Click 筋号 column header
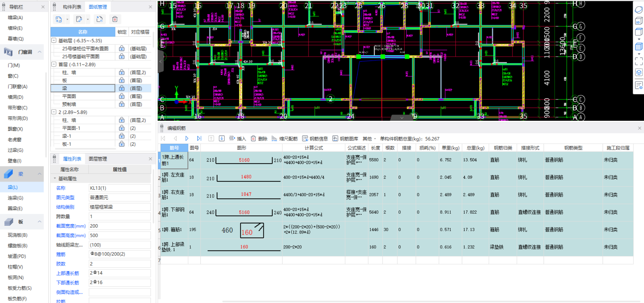The width and height of the screenshot is (644, 303). [x=174, y=148]
